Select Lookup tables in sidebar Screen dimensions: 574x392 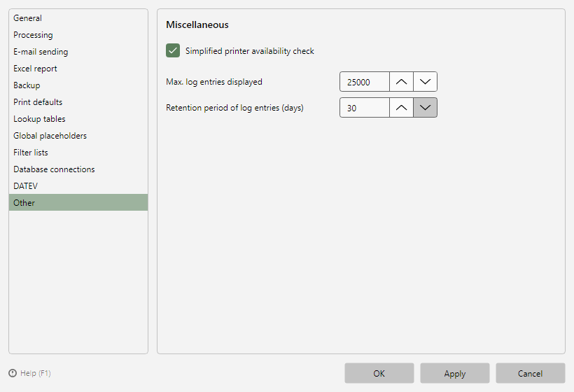pos(78,119)
